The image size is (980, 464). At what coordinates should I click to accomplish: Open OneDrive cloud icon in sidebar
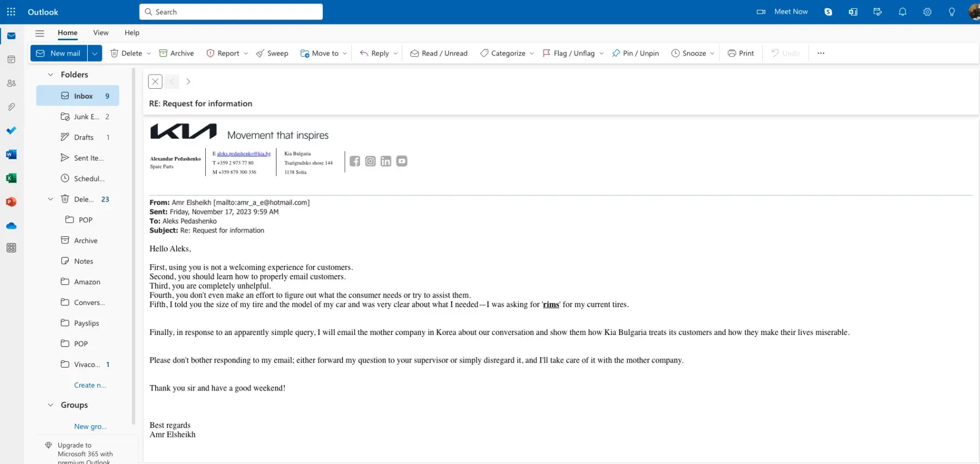pos(11,226)
